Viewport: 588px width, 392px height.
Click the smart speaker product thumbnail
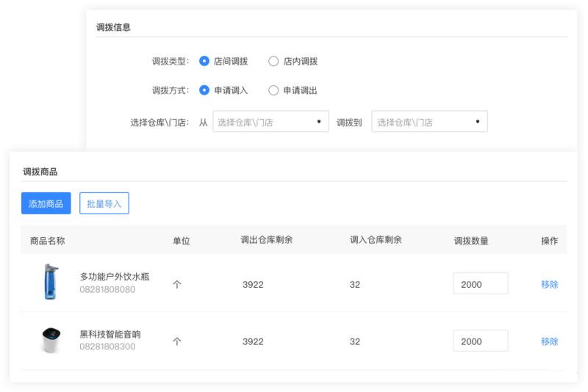coord(51,340)
